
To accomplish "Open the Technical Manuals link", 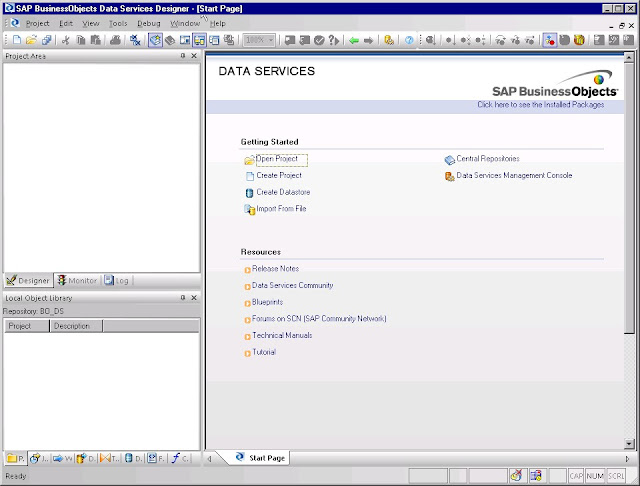I will pyautogui.click(x=282, y=335).
